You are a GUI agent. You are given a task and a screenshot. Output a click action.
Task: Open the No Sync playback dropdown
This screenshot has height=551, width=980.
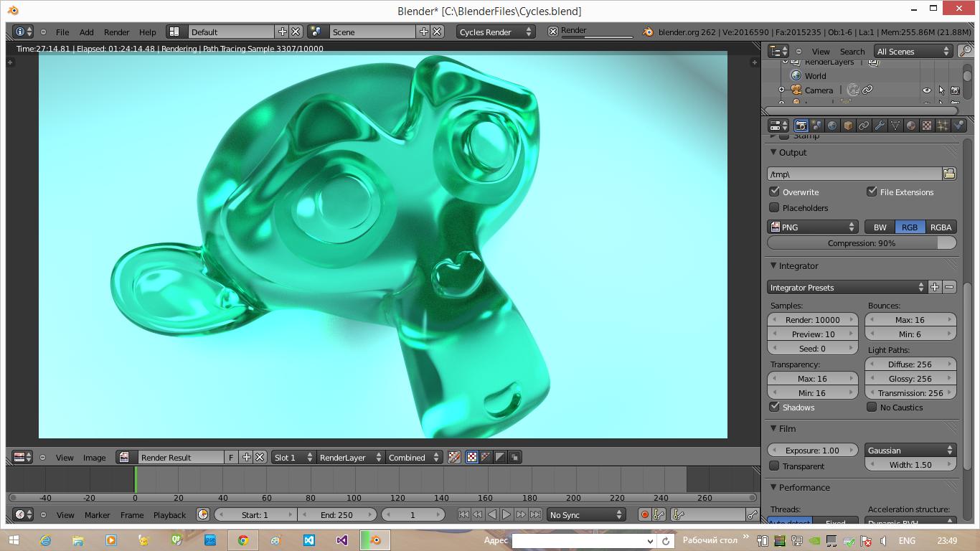[x=585, y=514]
